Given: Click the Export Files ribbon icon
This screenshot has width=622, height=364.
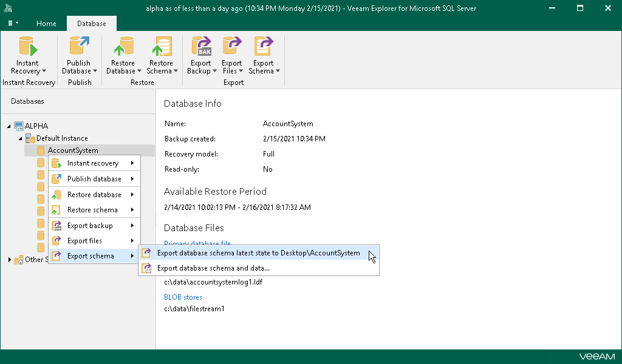Looking at the screenshot, I should click(x=232, y=46).
